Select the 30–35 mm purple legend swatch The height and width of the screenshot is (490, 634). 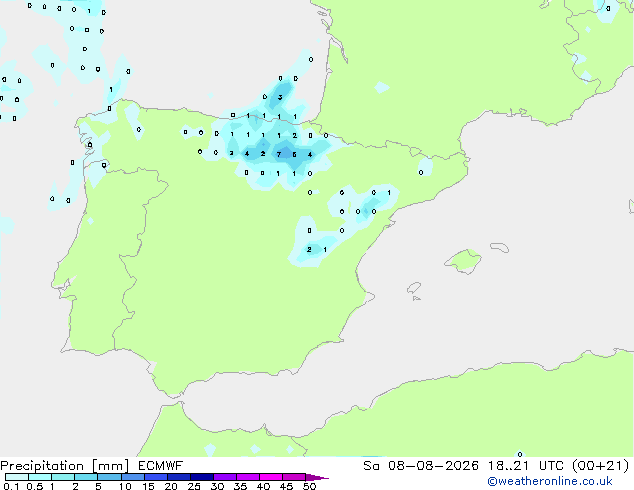(225, 477)
